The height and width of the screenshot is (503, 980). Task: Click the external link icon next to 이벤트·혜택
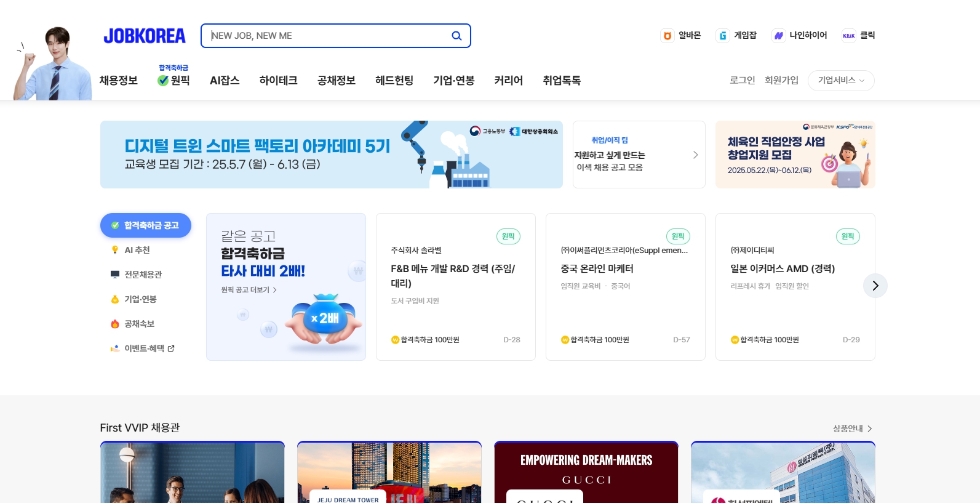171,348
